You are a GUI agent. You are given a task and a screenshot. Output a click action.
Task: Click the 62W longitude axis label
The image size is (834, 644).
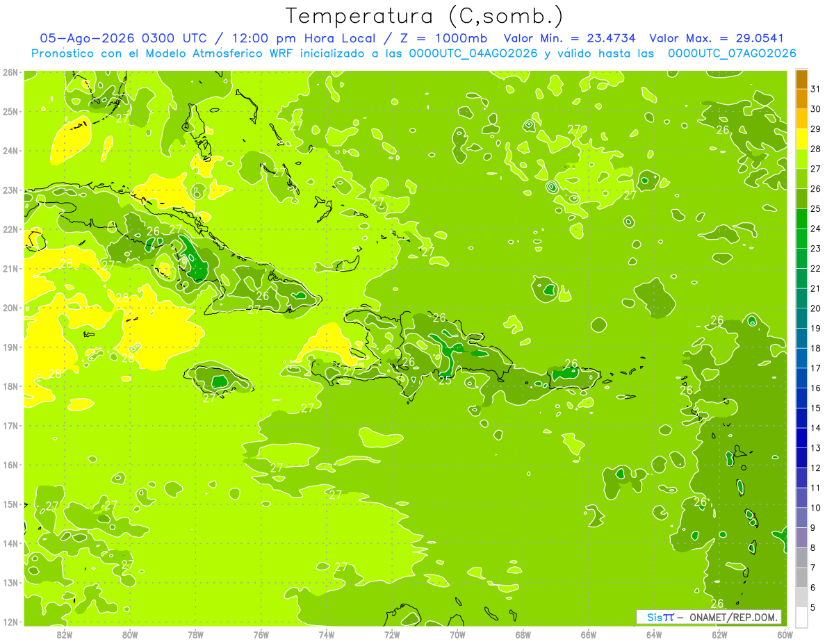[x=719, y=634]
